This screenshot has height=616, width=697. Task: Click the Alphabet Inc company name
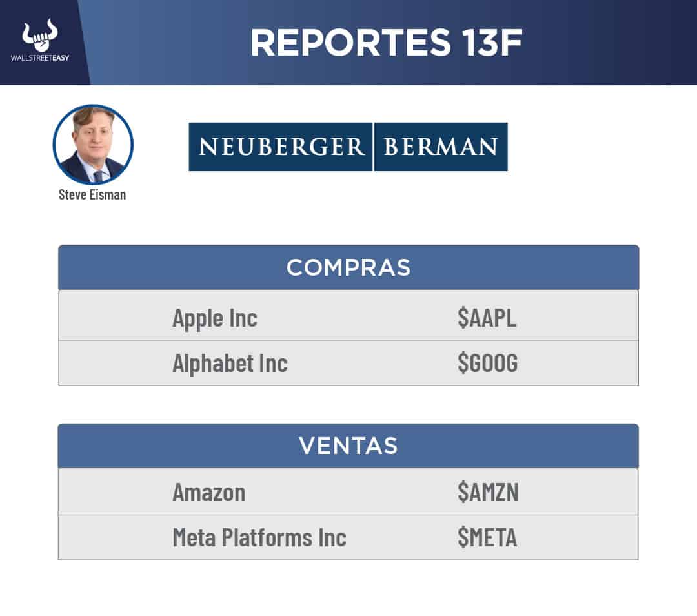click(x=230, y=363)
